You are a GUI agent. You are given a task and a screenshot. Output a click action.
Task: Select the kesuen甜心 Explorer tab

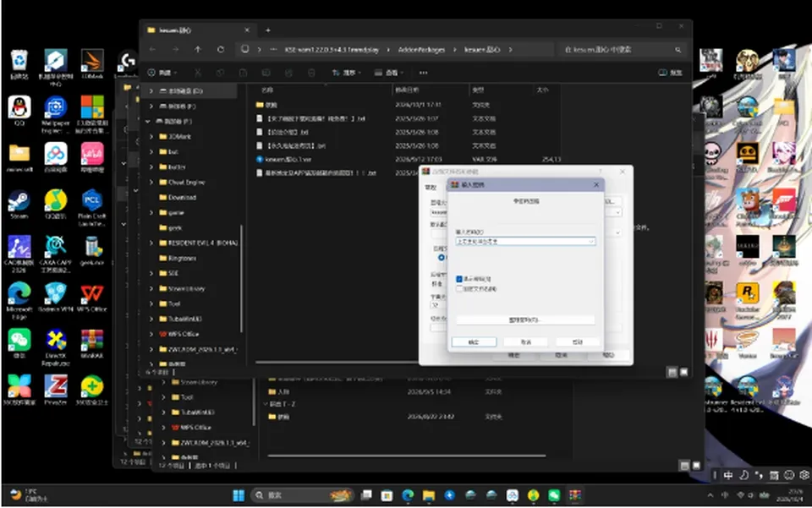(x=198, y=30)
